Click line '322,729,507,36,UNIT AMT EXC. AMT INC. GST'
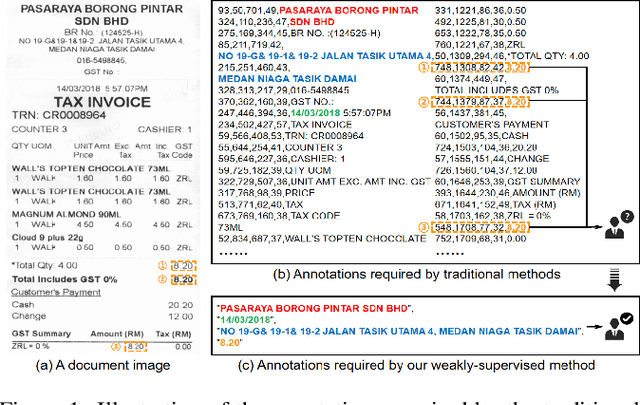The height and width of the screenshot is (405, 640). tap(324, 182)
